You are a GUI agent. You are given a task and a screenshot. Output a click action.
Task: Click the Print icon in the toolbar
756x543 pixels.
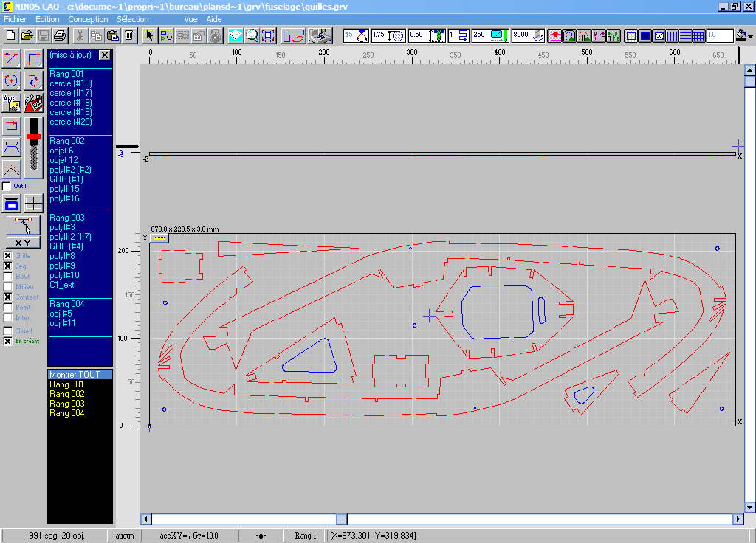[60, 35]
